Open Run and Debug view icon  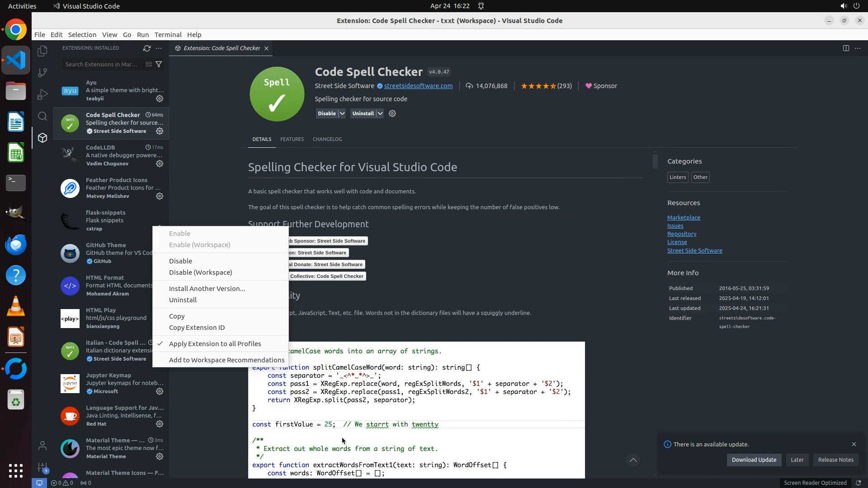coord(42,94)
